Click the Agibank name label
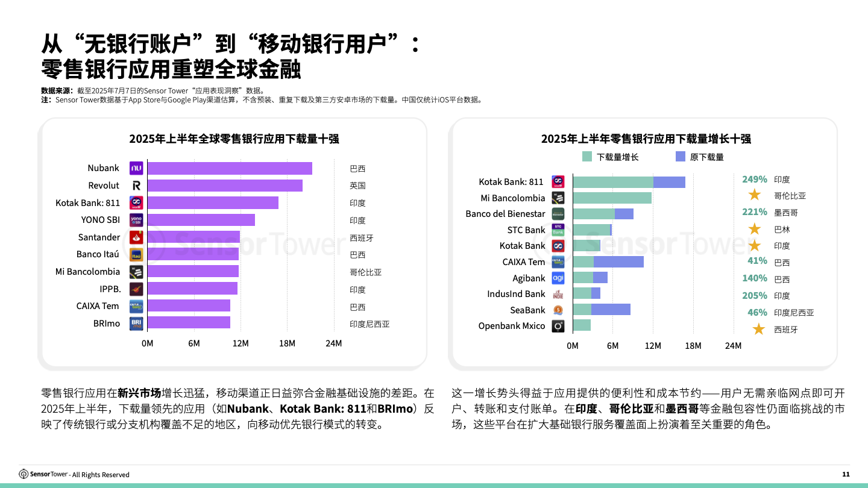Screen dimensions: 868x488 [529, 278]
